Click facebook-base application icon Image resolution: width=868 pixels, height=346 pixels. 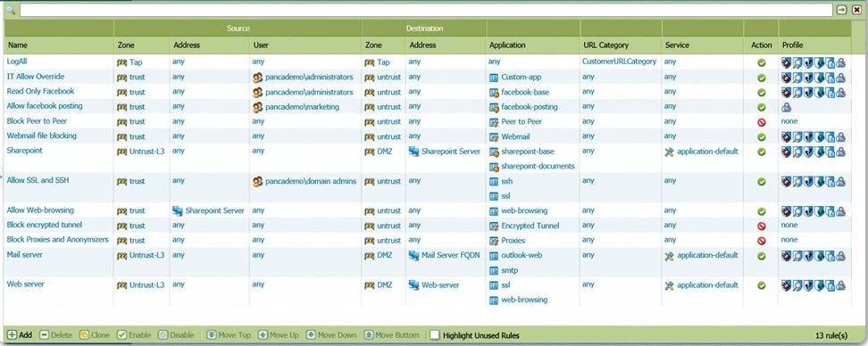[x=495, y=93]
